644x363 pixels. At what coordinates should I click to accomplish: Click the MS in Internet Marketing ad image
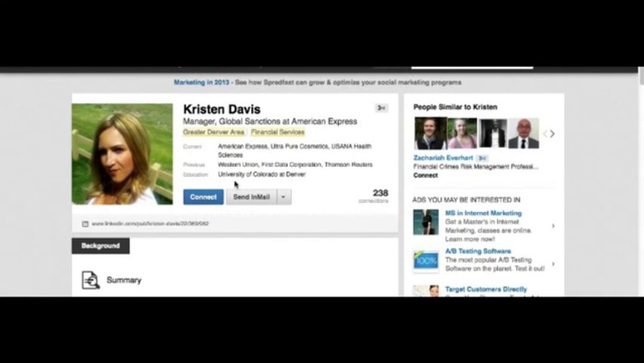tap(426, 222)
